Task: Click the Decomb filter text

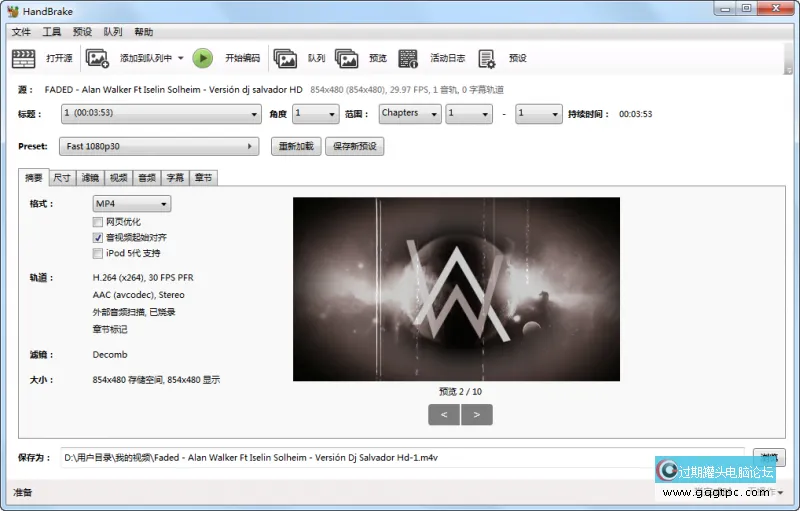Action: pyautogui.click(x=110, y=354)
